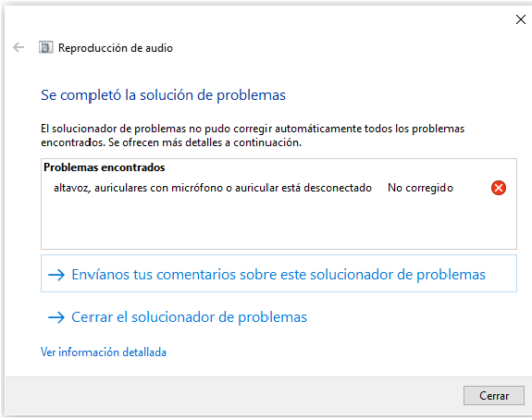Click the empty area in the problems list
The image size is (532, 420).
[x=278, y=223]
